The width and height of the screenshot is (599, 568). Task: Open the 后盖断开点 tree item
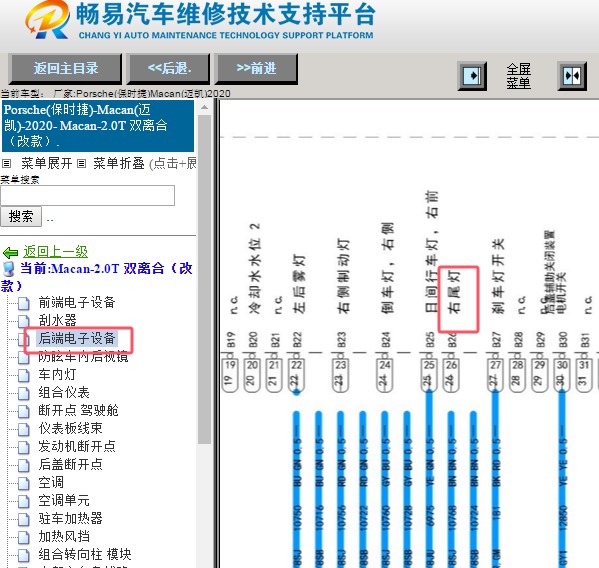[70, 464]
